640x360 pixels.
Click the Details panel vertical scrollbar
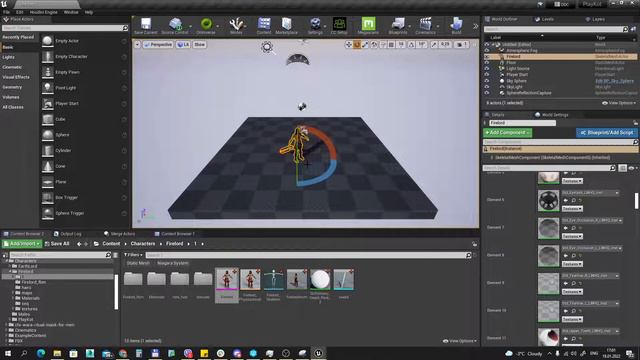(636, 201)
